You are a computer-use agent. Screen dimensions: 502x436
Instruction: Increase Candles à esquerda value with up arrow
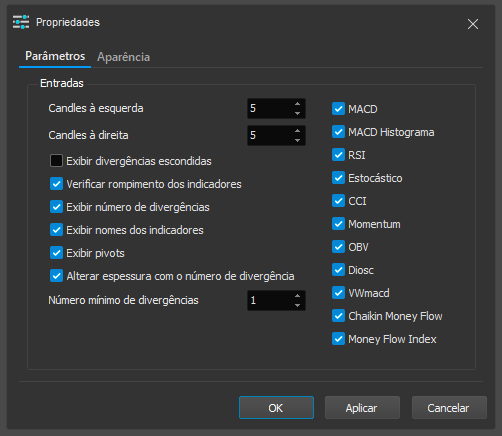pyautogui.click(x=297, y=104)
